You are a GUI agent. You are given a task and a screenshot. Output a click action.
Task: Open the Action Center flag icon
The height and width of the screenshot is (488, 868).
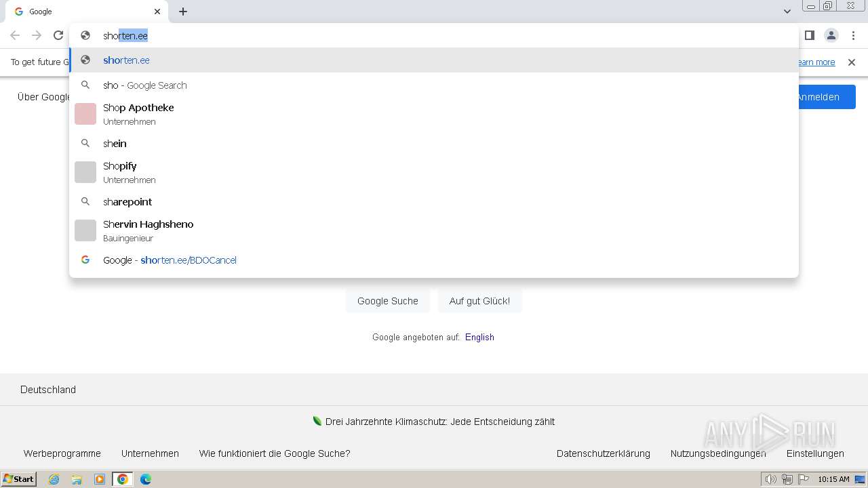point(804,479)
